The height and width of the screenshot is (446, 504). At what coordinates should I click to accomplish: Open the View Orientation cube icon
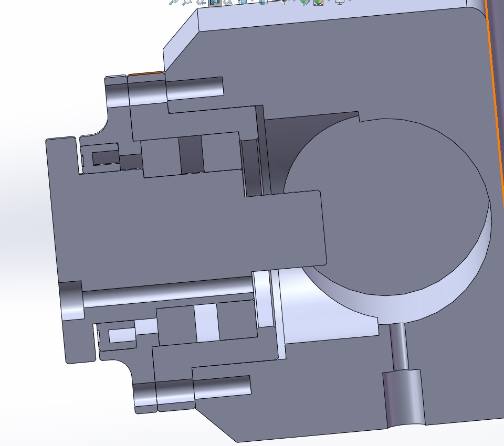pyautogui.click(x=243, y=2)
